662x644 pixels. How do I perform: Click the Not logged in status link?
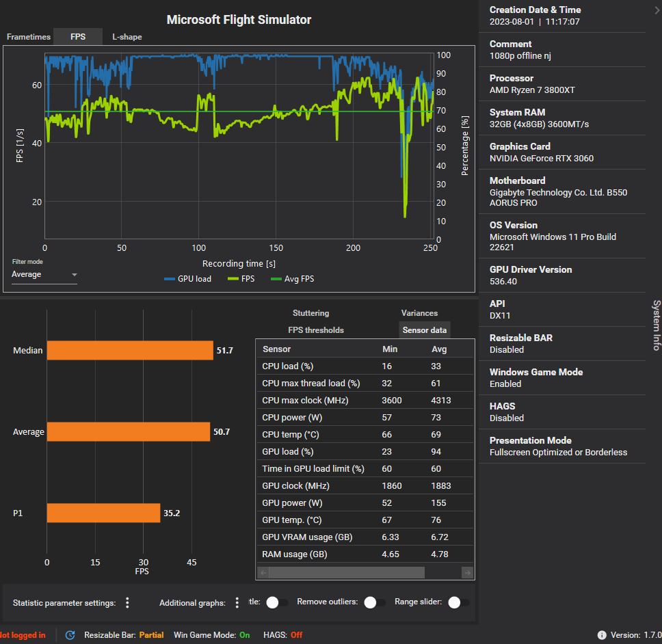tap(23, 634)
